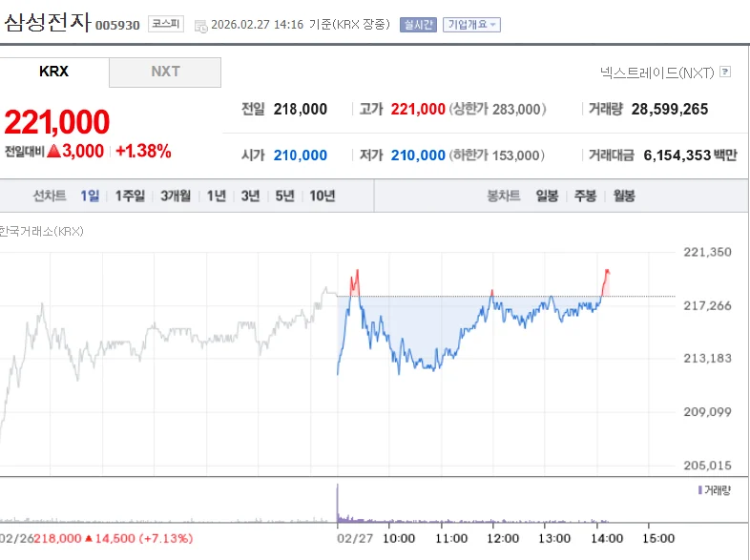Select the 1년 chart range
Screen dimensions: 750x560
[217, 196]
